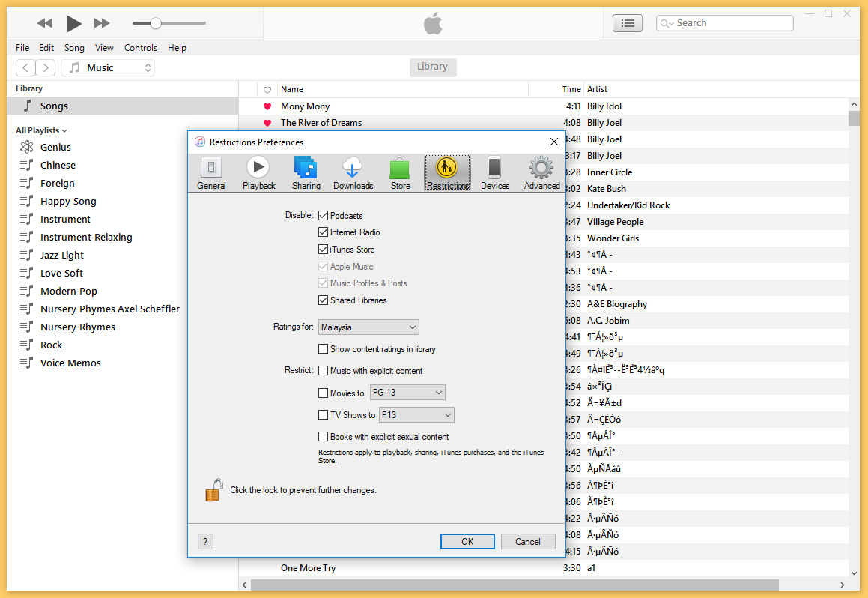Open the Jazz Light playlist
Screen dimensions: 868x598
pos(61,256)
